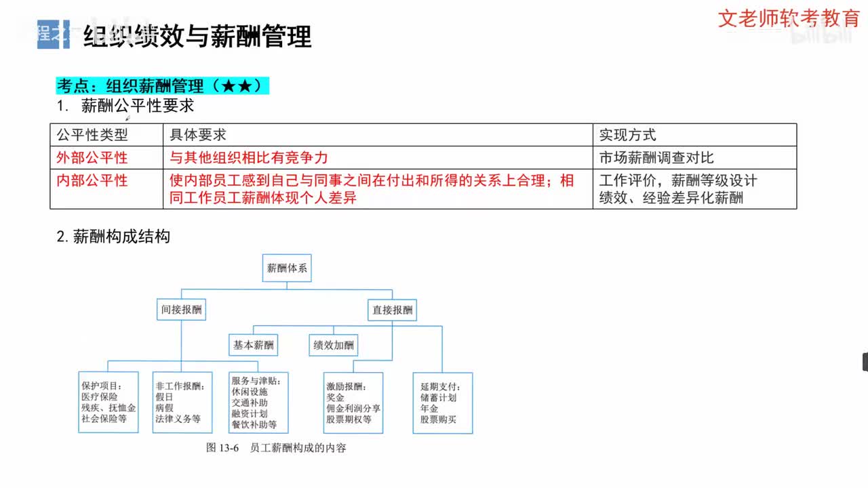Screen dimensions: 868x488
Task: Click the blue course badge at top left
Action: click(x=53, y=35)
